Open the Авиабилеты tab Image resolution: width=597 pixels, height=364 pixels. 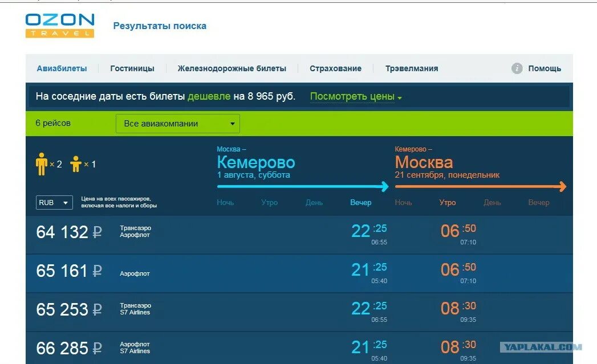pos(62,68)
